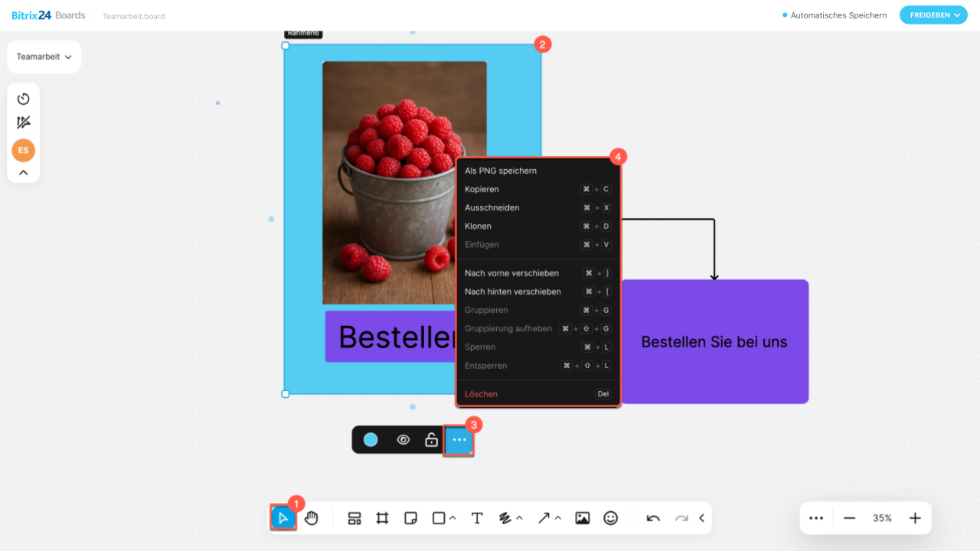Select the purple 'Bestellen Sie bei uns' box

click(714, 341)
